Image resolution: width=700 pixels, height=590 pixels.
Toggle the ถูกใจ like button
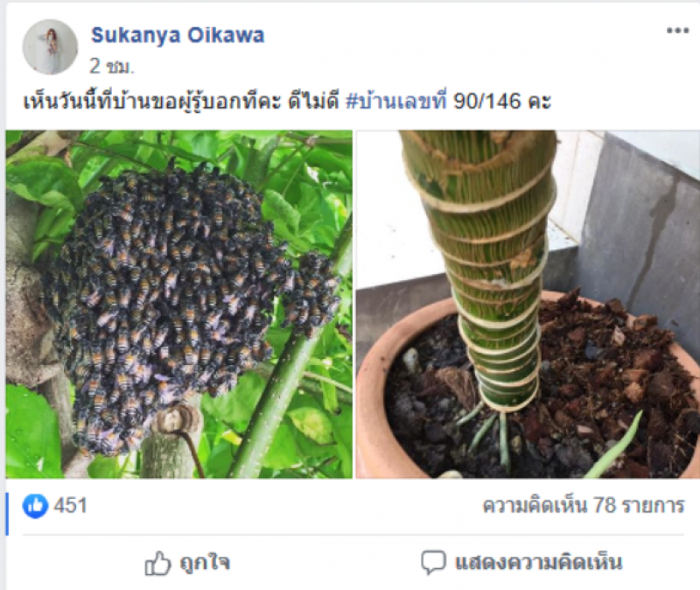(187, 563)
